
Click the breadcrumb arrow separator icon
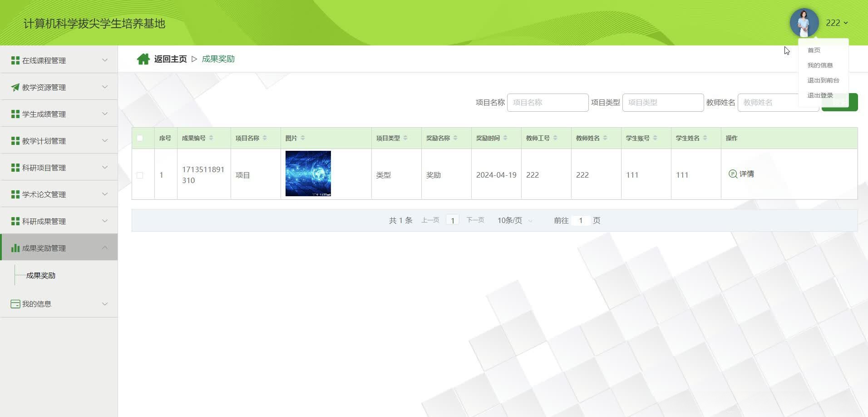(x=194, y=59)
